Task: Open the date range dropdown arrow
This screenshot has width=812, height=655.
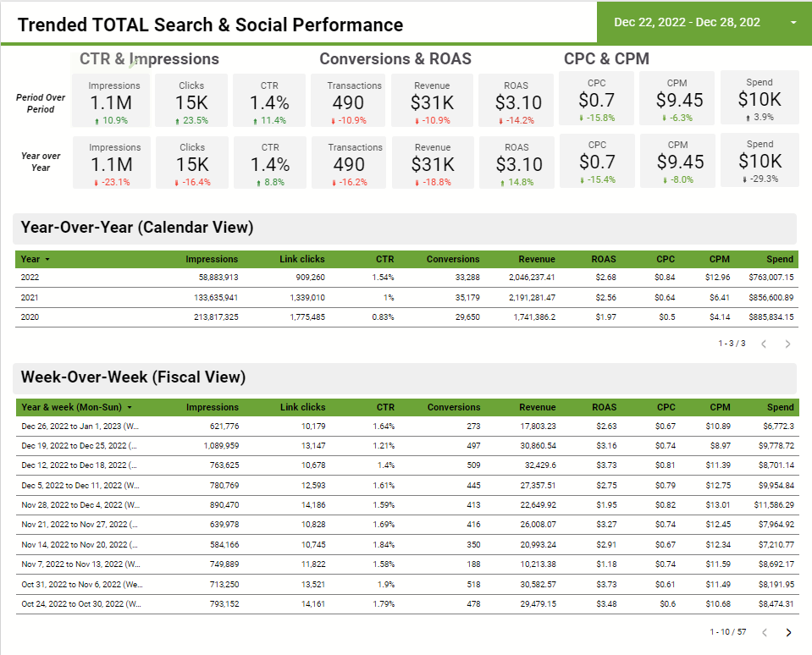Action: click(793, 22)
